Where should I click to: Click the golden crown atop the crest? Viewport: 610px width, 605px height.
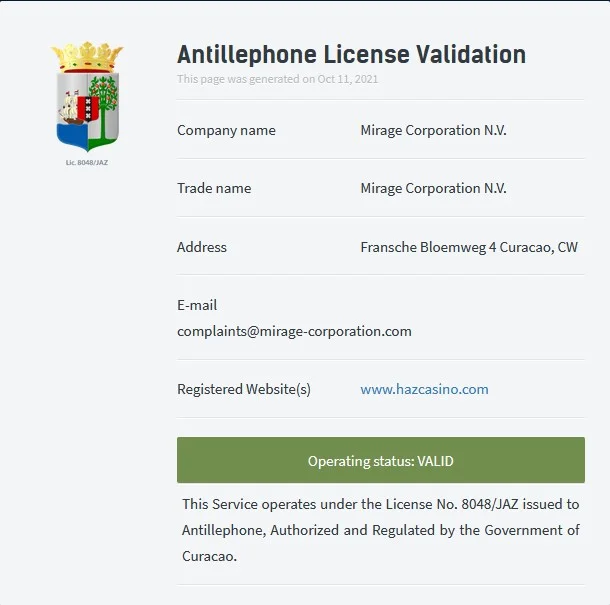[87, 57]
